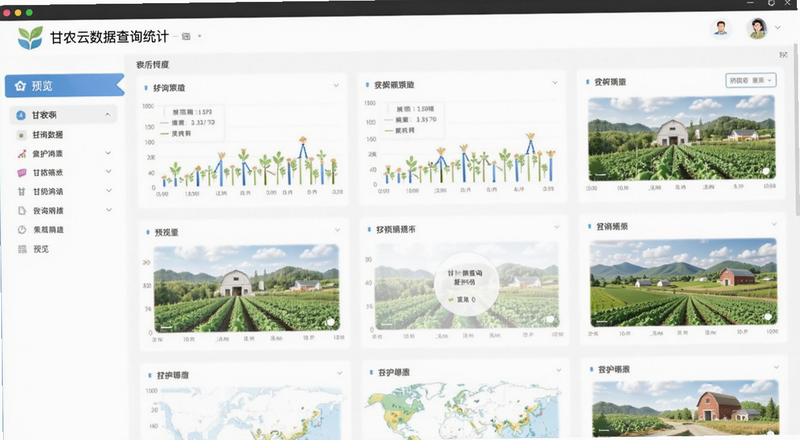
Task: Open the dot dropdown beside the title icon
Action: coord(199,36)
